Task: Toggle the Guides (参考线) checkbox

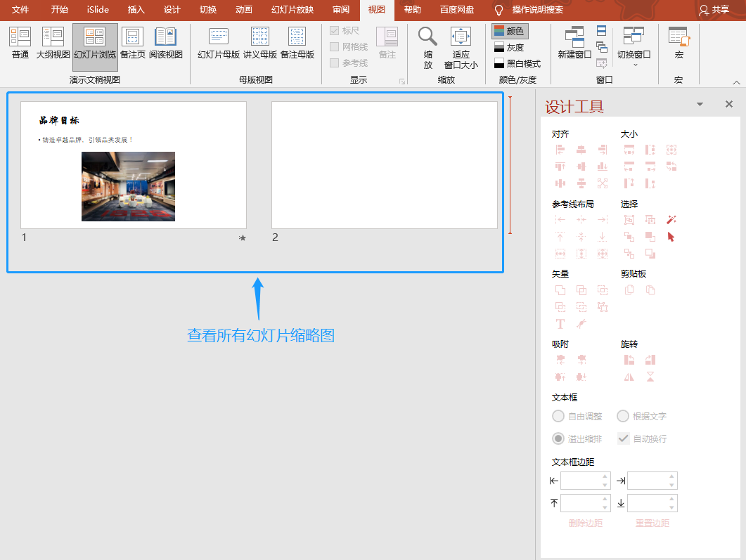Action: [x=335, y=63]
